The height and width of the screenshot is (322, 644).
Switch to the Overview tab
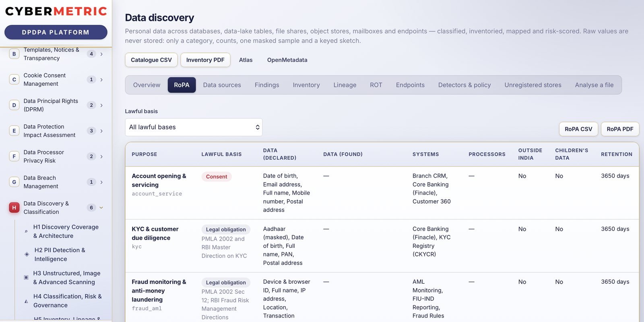click(x=147, y=85)
